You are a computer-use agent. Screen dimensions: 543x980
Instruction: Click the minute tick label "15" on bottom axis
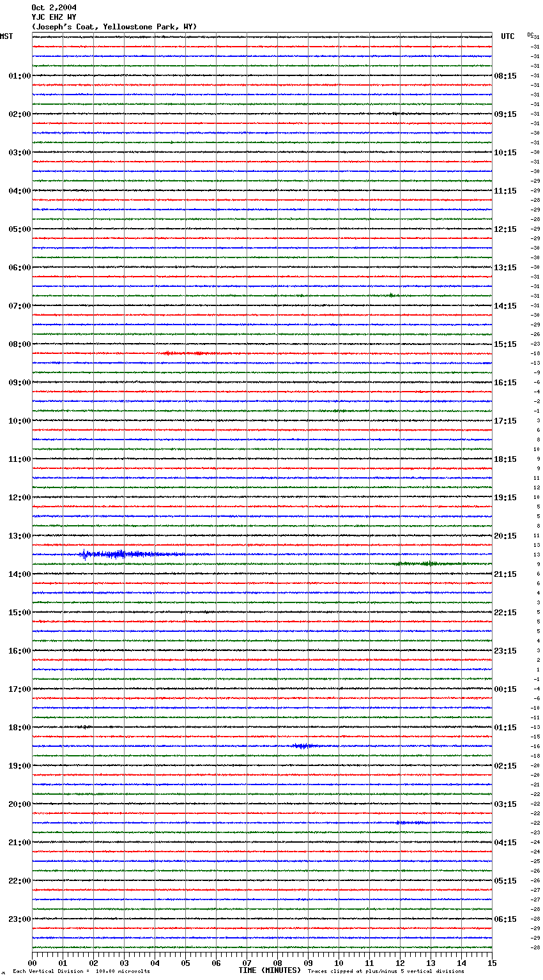492,963
